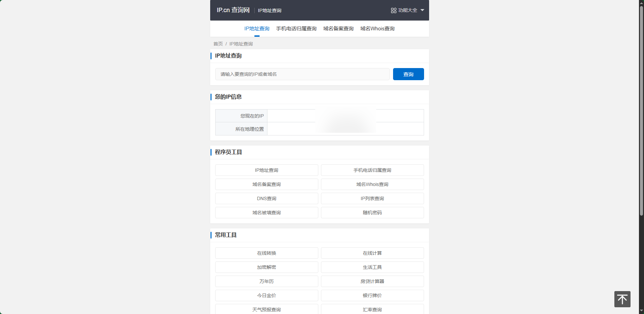This screenshot has height=314, width=644.
Task: Click the 域名被墙查询 button
Action: click(x=266, y=213)
